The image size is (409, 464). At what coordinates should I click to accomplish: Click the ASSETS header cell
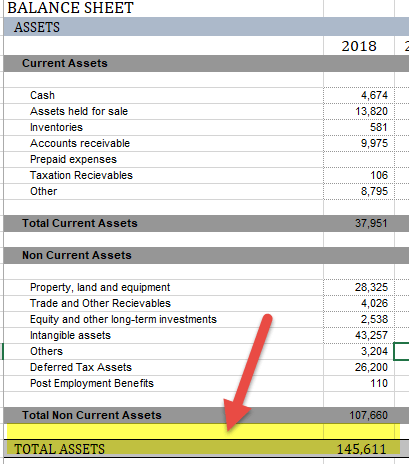(37, 27)
